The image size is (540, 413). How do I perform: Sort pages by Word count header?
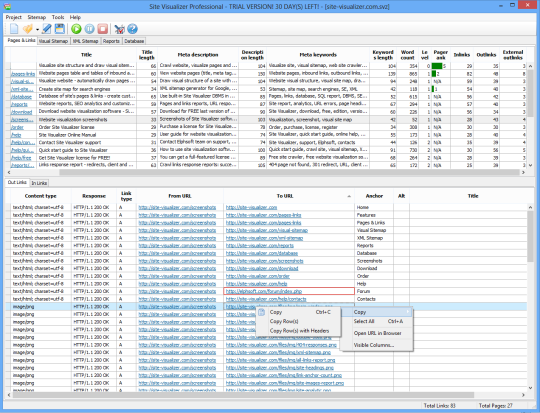407,55
